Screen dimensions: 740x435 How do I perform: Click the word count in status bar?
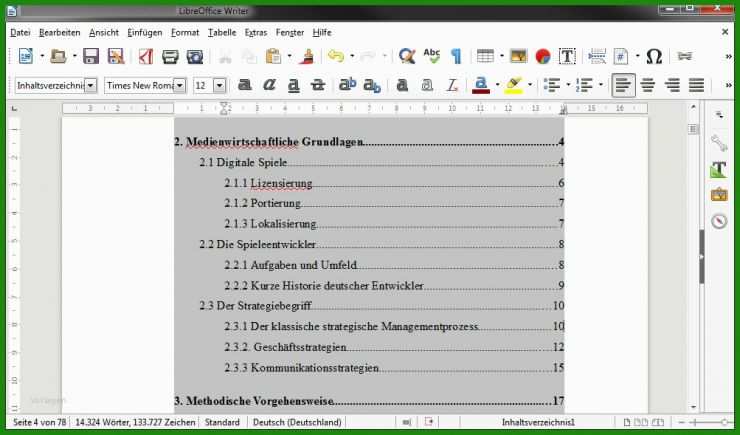coord(135,422)
